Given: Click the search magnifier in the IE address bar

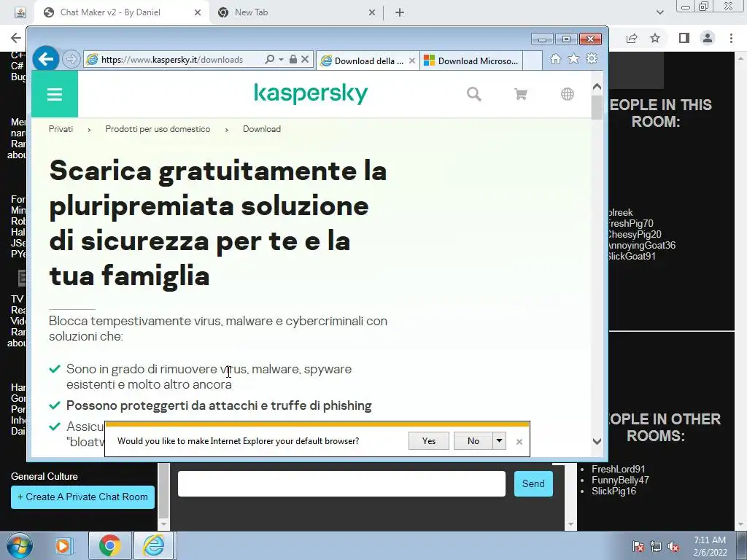Looking at the screenshot, I should tap(270, 60).
